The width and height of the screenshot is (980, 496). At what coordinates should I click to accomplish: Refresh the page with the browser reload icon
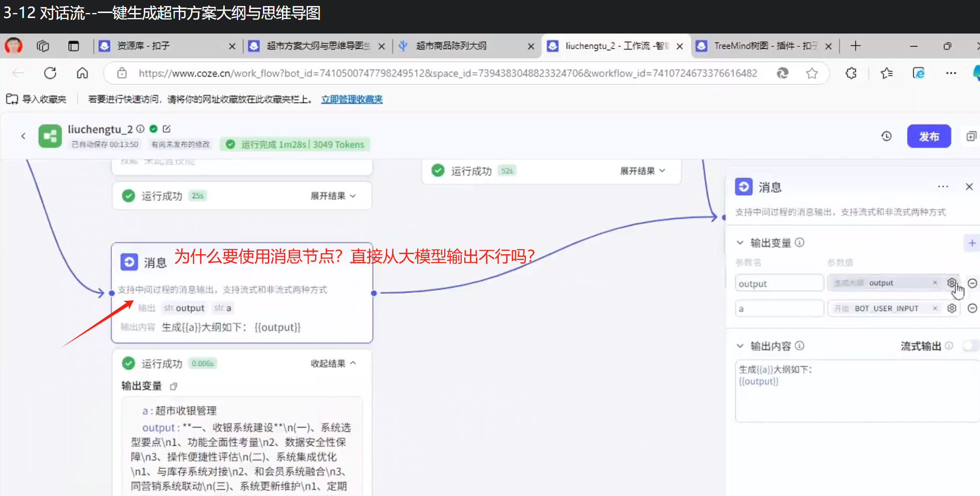tap(50, 73)
